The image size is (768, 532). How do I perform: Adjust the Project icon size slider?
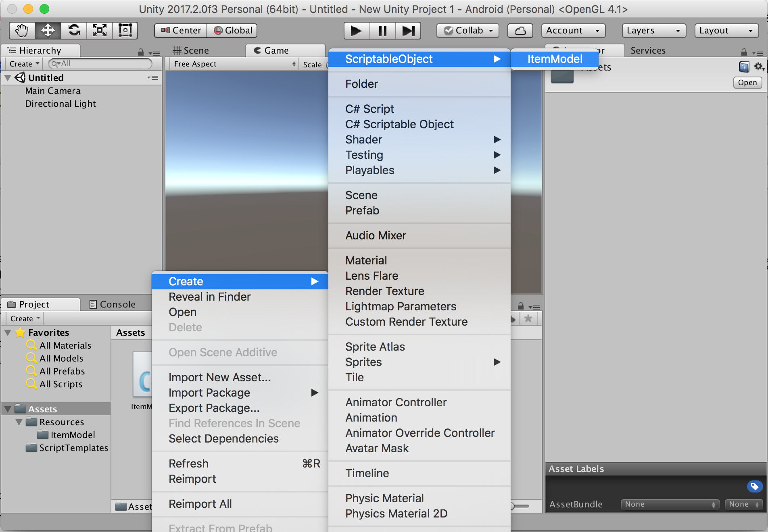(x=520, y=506)
